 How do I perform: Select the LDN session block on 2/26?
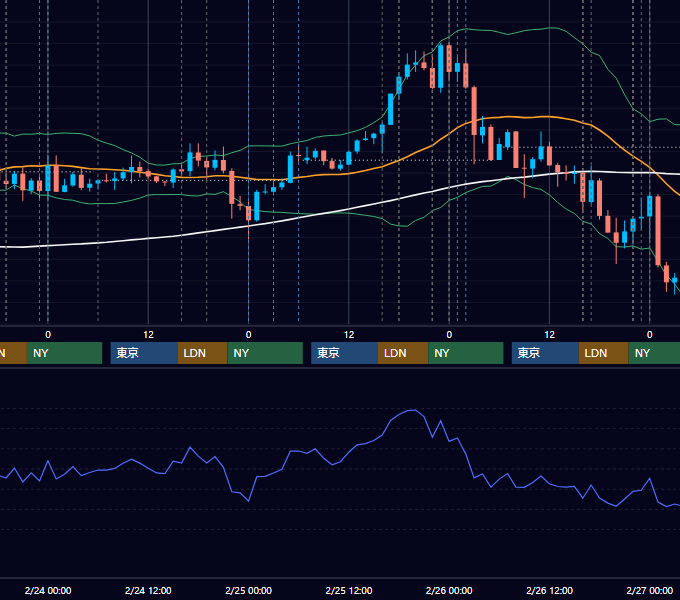click(x=604, y=353)
